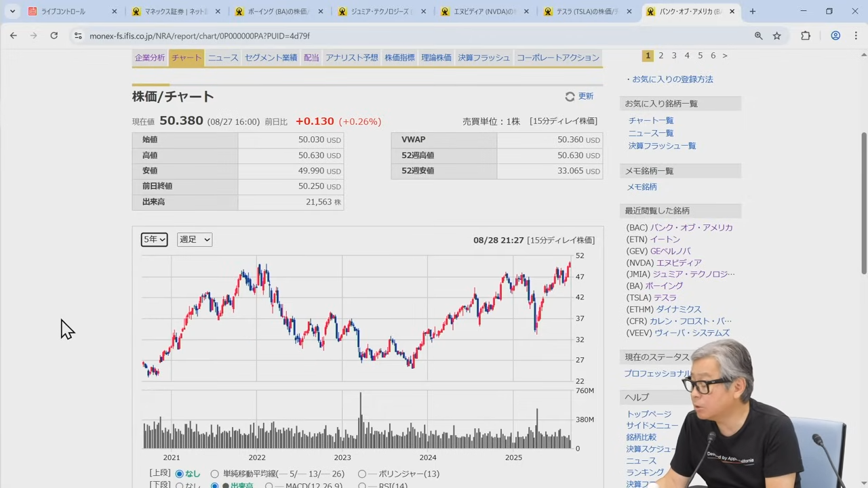Screen dimensions: 868x488
Task: Open the extensions puzzle icon
Action: pyautogui.click(x=806, y=36)
